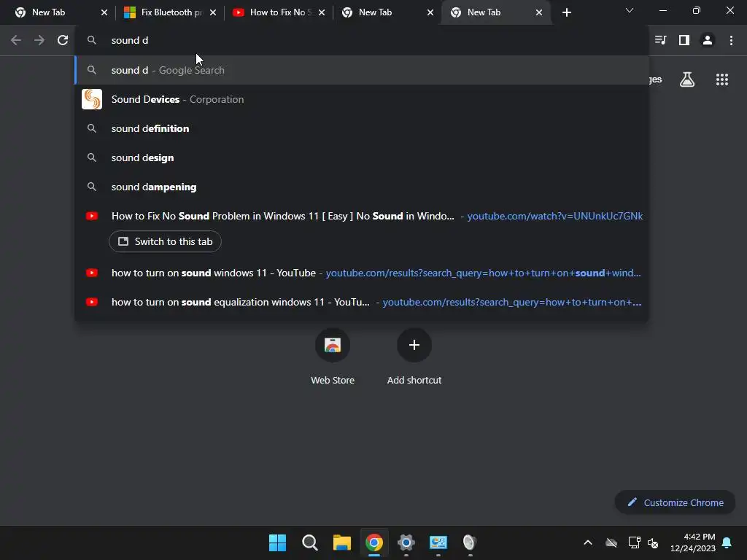Image resolution: width=747 pixels, height=560 pixels.
Task: Select 'sound definition' suggestion
Action: [362, 128]
